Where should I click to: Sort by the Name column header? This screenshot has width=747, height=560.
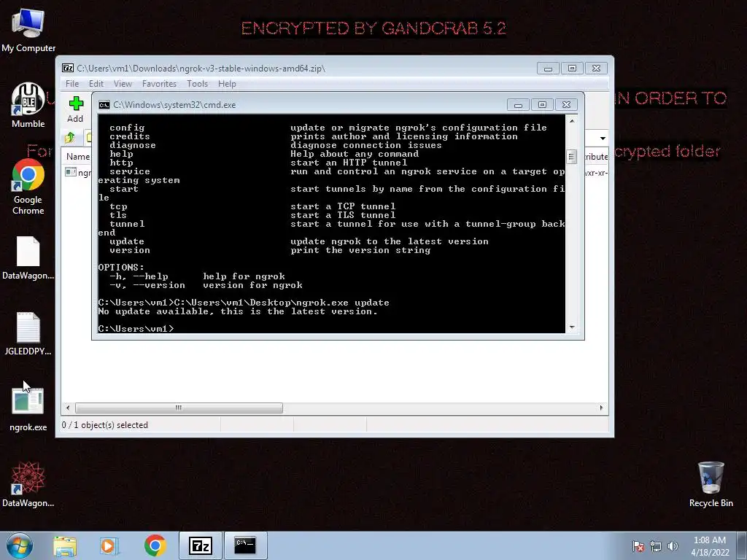tap(77, 157)
